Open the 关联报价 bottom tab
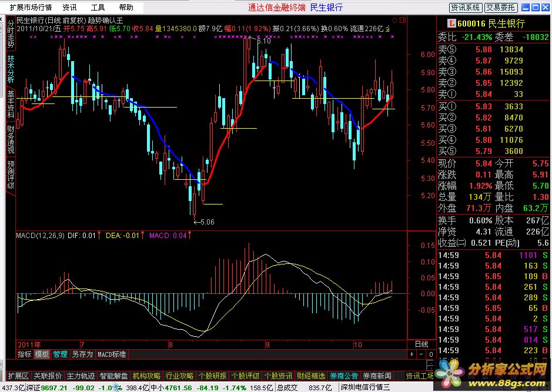552x392 pixels. [48, 376]
